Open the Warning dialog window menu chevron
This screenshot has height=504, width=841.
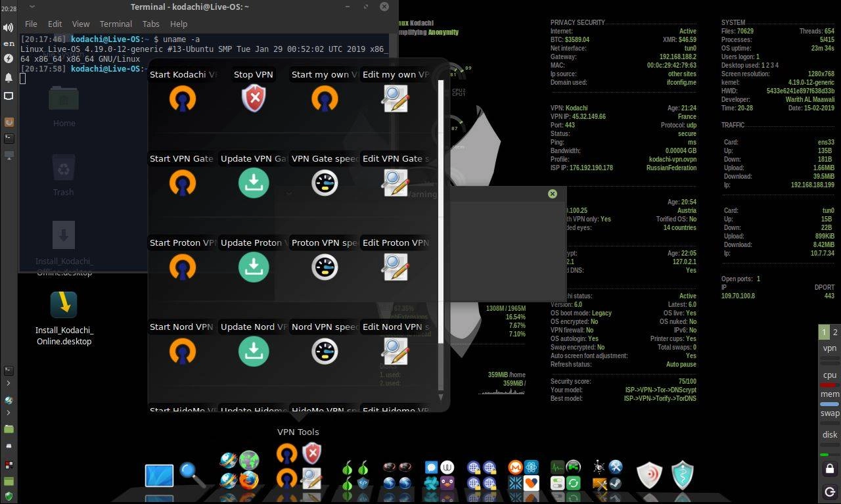289,194
